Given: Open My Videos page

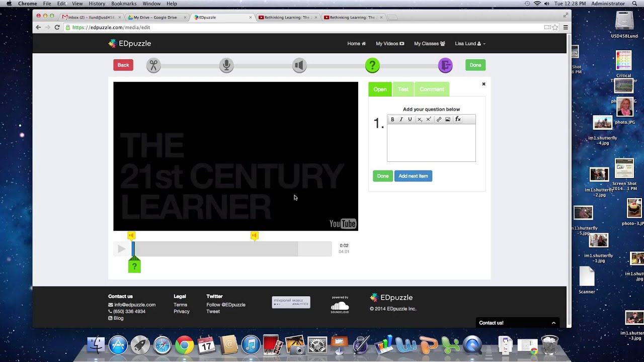Looking at the screenshot, I should tap(390, 44).
